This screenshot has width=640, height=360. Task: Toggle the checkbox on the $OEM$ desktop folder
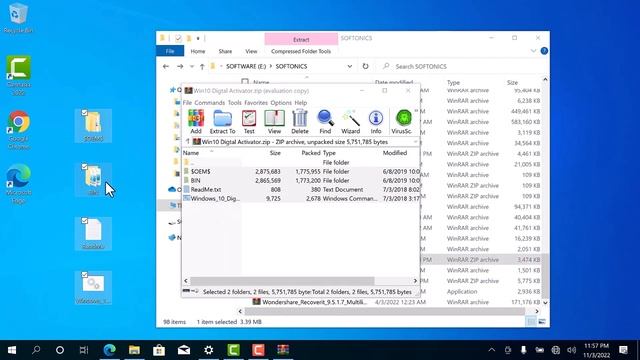(x=84, y=113)
